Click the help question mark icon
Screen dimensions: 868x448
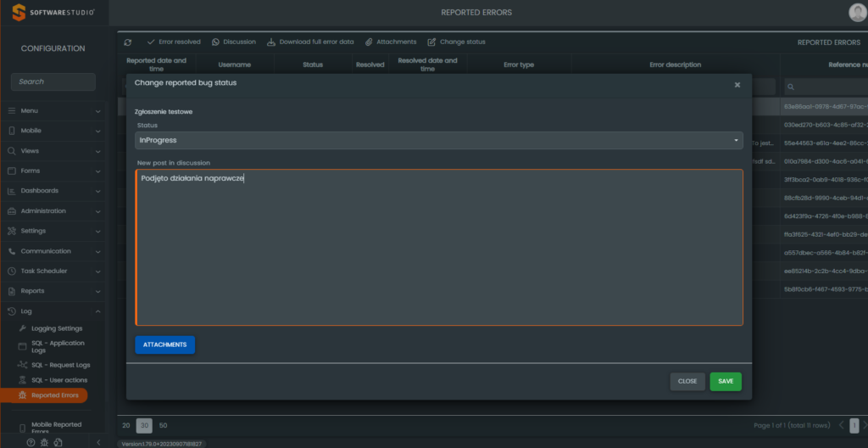[x=31, y=442]
